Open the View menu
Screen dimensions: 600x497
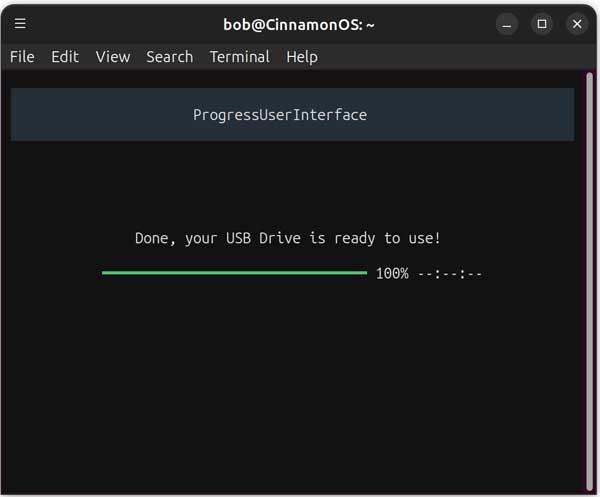pos(113,57)
